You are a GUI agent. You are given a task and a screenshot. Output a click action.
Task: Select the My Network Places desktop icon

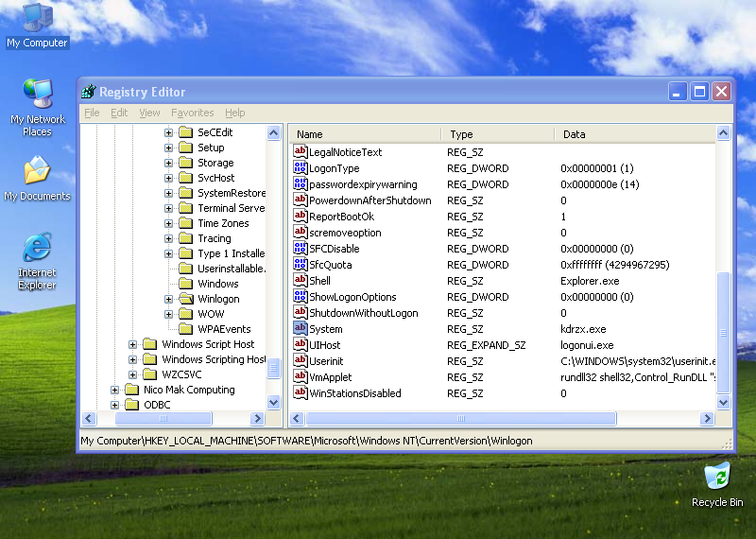click(x=37, y=107)
